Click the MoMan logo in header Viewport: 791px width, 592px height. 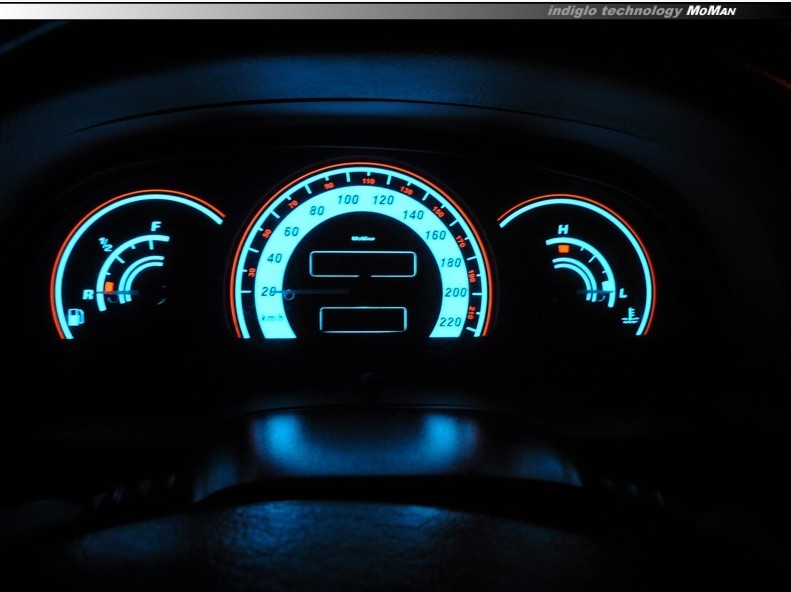(x=711, y=11)
